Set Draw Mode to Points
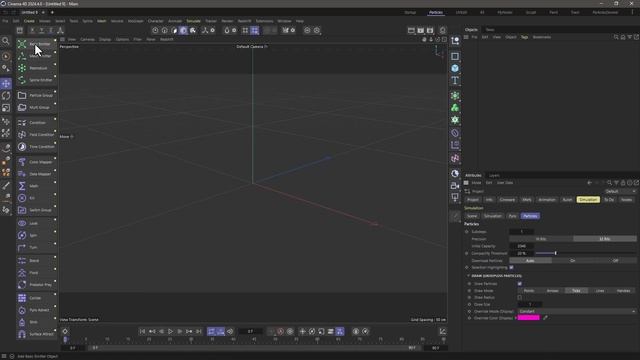Image resolution: width=640 pixels, height=360 pixels. coord(529,291)
